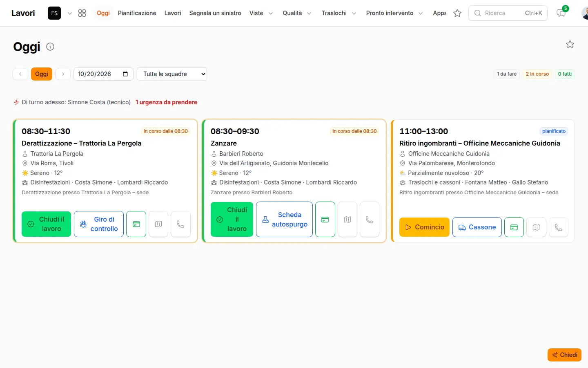Open the apps grid icon
This screenshot has width=588, height=368.
tap(82, 13)
